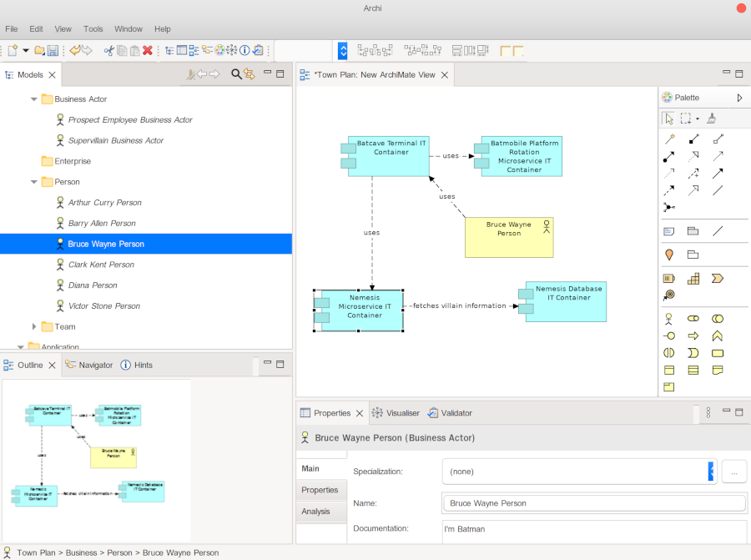Open the Specialization combo box
This screenshot has height=560, width=751.
click(580, 472)
